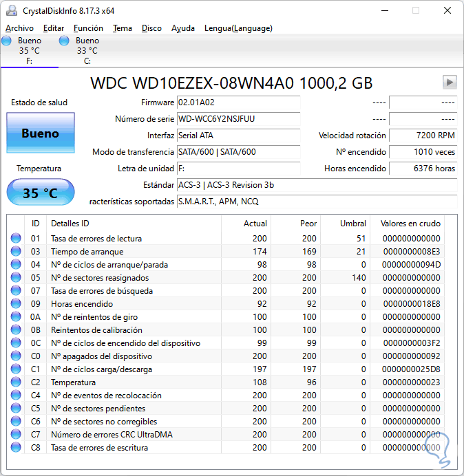Click the Firmware field 02.01A02

point(238,102)
